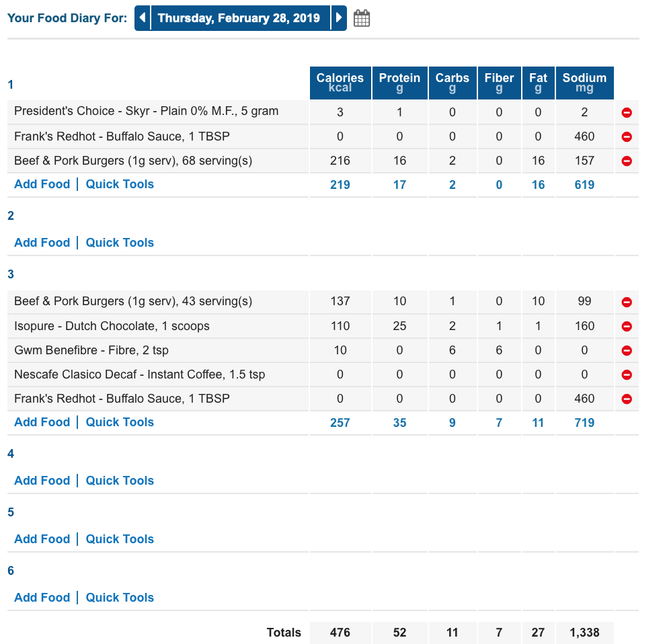
Task: Delete 43 serving Beef & Pork Burgers entry
Action: pyautogui.click(x=627, y=302)
